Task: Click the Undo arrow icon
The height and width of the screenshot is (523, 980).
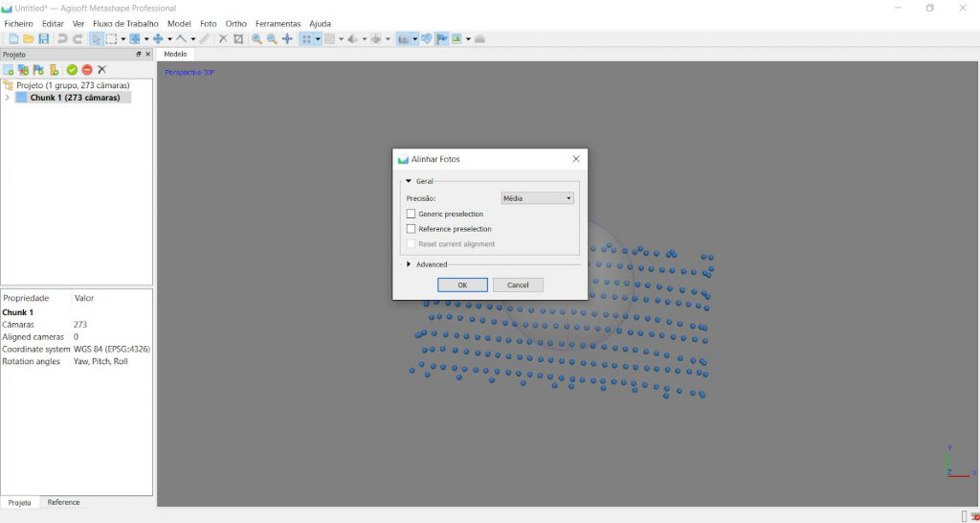Action: (62, 39)
